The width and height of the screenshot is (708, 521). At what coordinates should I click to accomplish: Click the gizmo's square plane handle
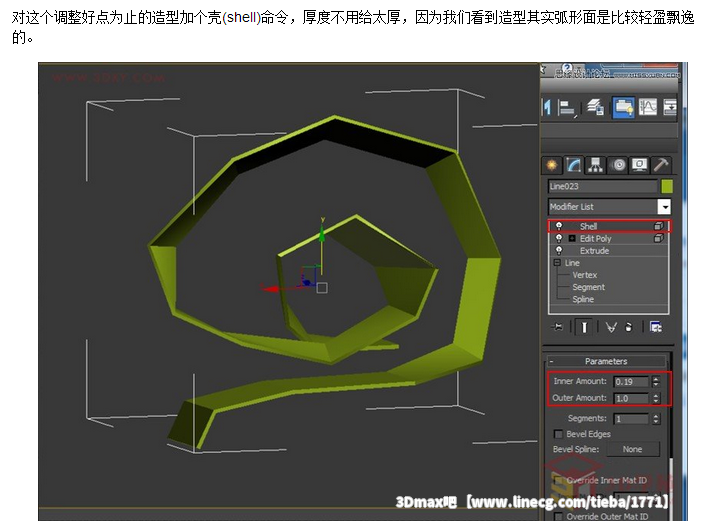tap(322, 288)
